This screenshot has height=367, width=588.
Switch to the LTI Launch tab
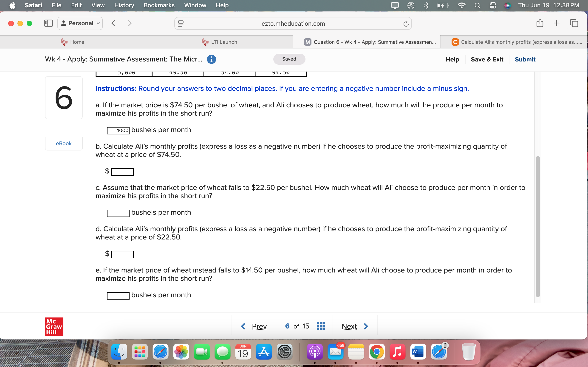[219, 42]
